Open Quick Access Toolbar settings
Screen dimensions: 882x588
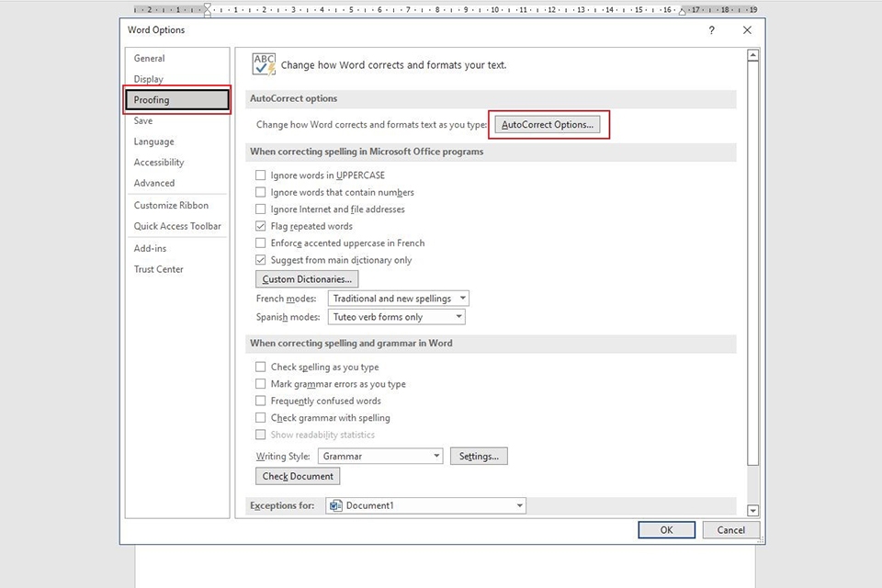click(177, 226)
